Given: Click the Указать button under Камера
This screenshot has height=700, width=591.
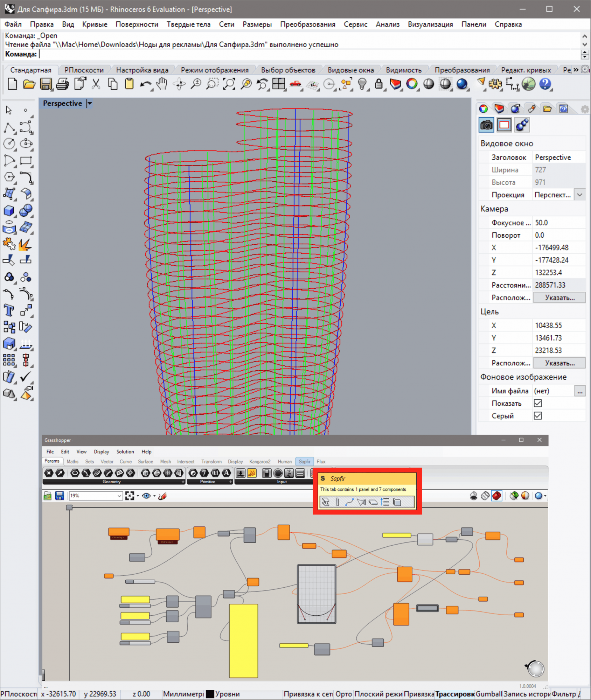Looking at the screenshot, I should (559, 298).
